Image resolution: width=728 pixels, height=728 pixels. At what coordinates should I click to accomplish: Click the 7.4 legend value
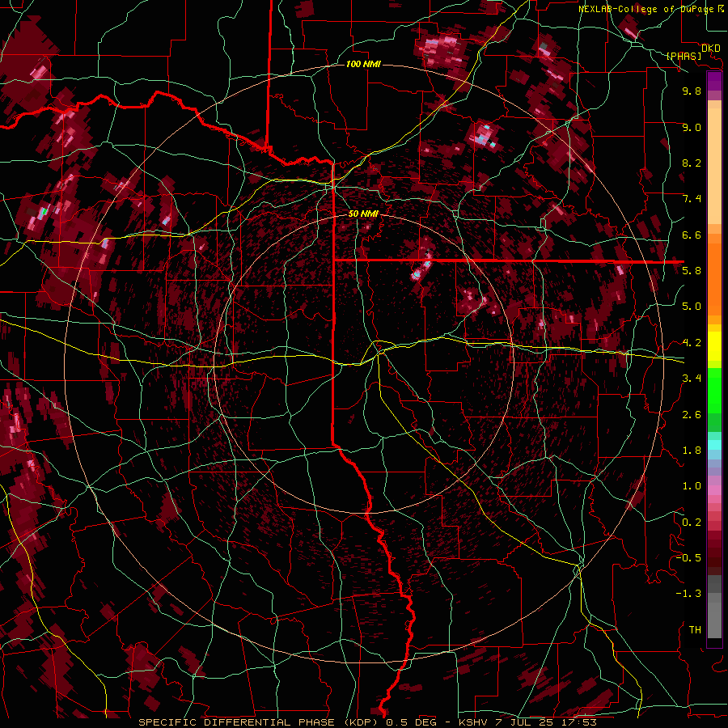(692, 199)
